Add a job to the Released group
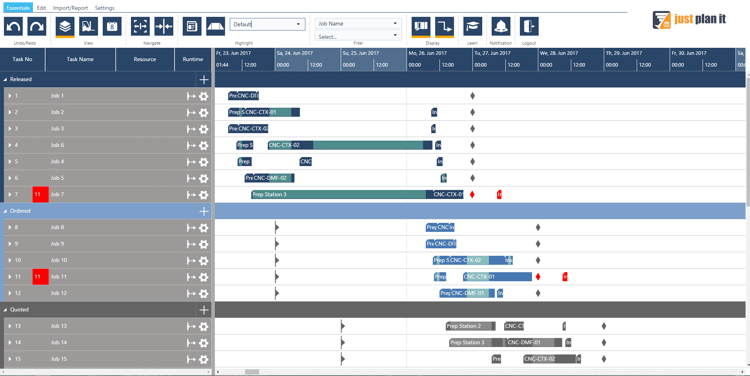 pyautogui.click(x=204, y=79)
